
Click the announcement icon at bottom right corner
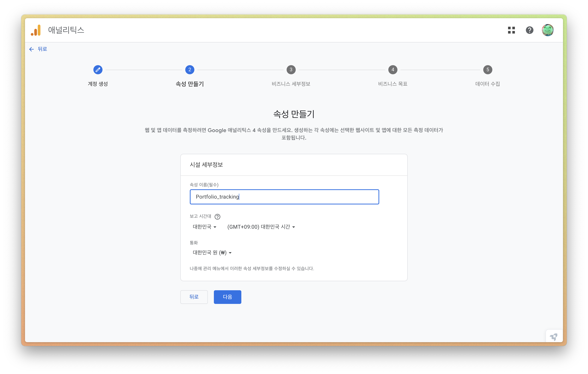(x=553, y=337)
